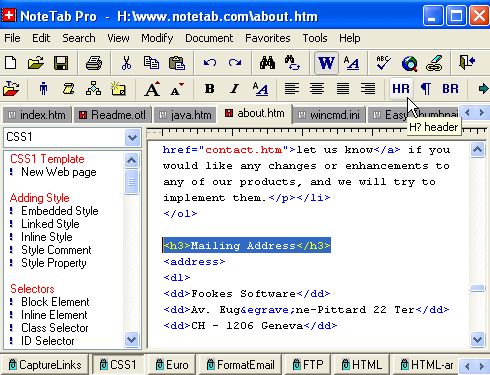Run the ABC spell check
The image size is (490, 375).
click(x=383, y=63)
